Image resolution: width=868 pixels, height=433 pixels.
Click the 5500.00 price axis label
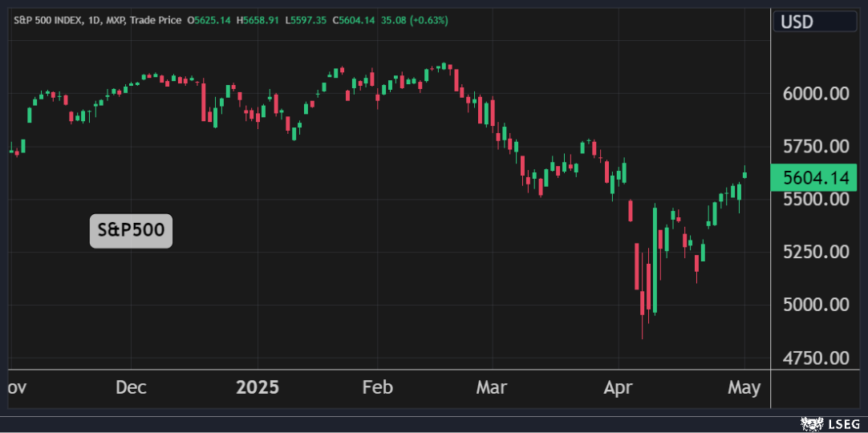tap(816, 199)
